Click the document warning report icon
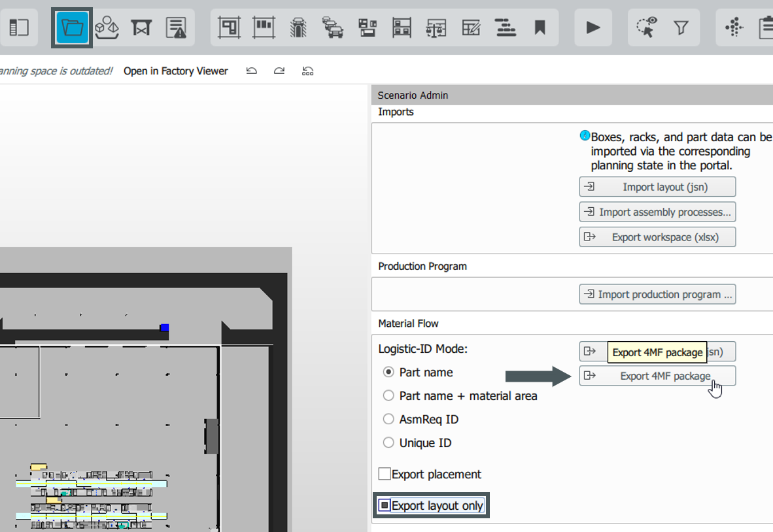Image resolution: width=773 pixels, height=532 pixels. (x=177, y=27)
